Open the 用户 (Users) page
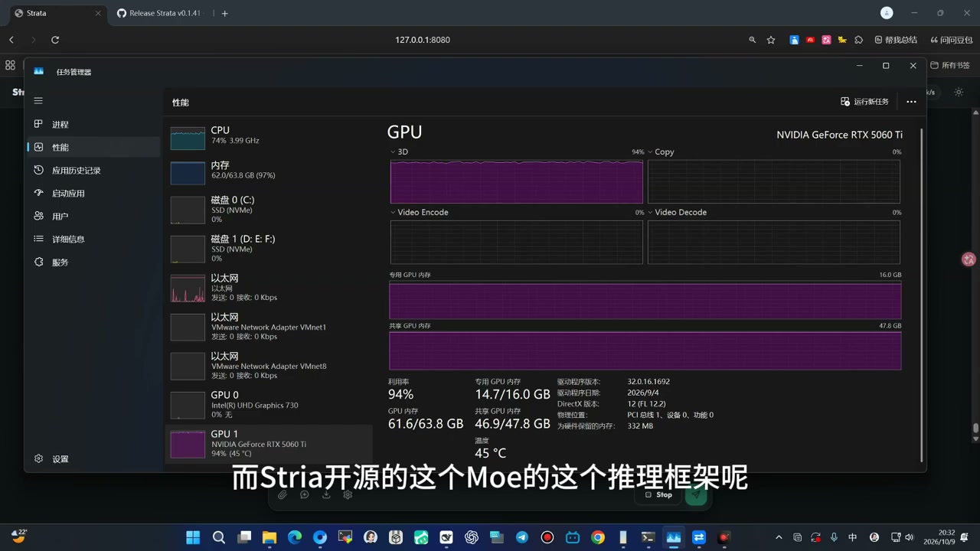 click(93, 216)
